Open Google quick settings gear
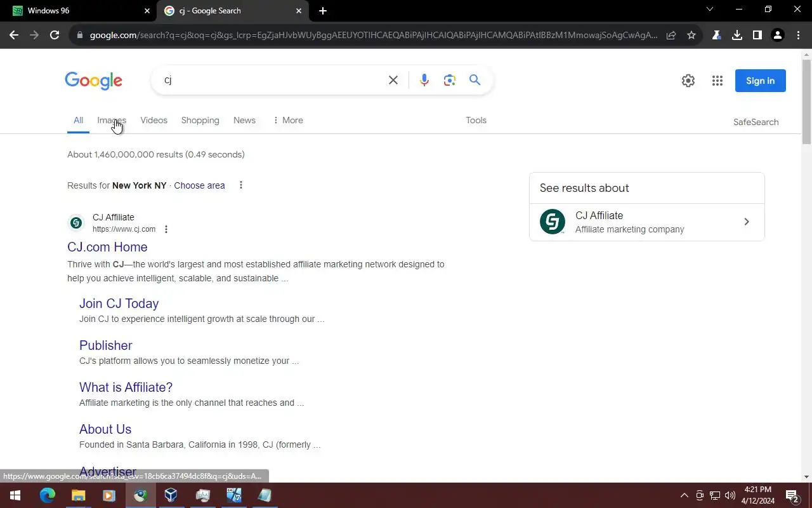Viewport: 812px width, 508px height. point(688,81)
